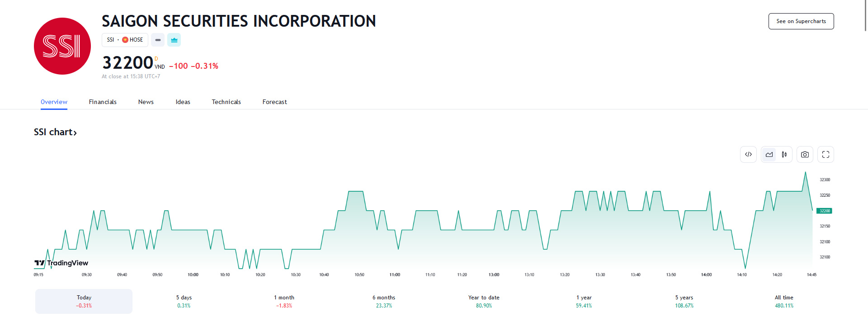Screen dimensions: 868x336
Task: Click the page vertical scrollbar
Action: [x=865, y=16]
